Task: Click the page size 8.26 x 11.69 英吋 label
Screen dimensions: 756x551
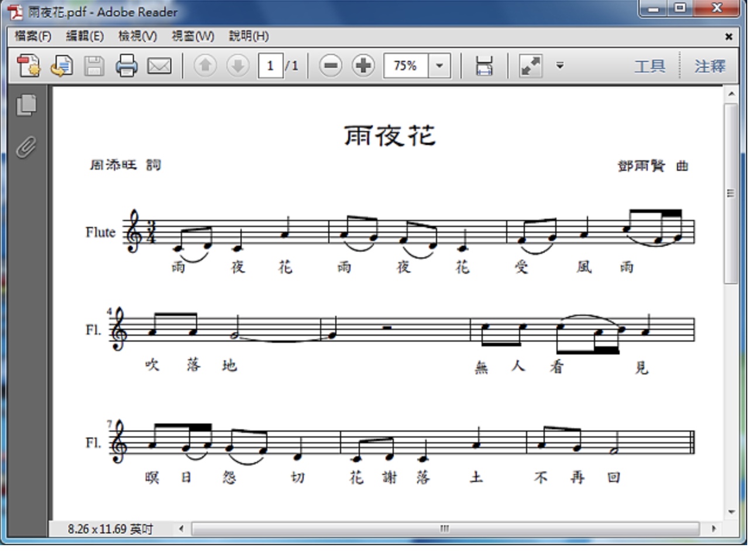Action: 110,529
